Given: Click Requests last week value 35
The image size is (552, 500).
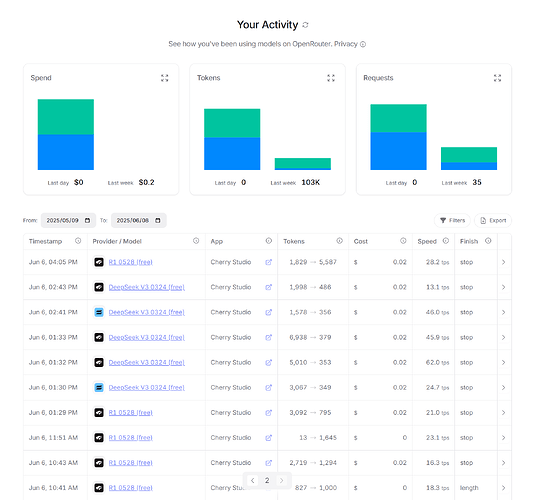Looking at the screenshot, I should click(x=477, y=182).
